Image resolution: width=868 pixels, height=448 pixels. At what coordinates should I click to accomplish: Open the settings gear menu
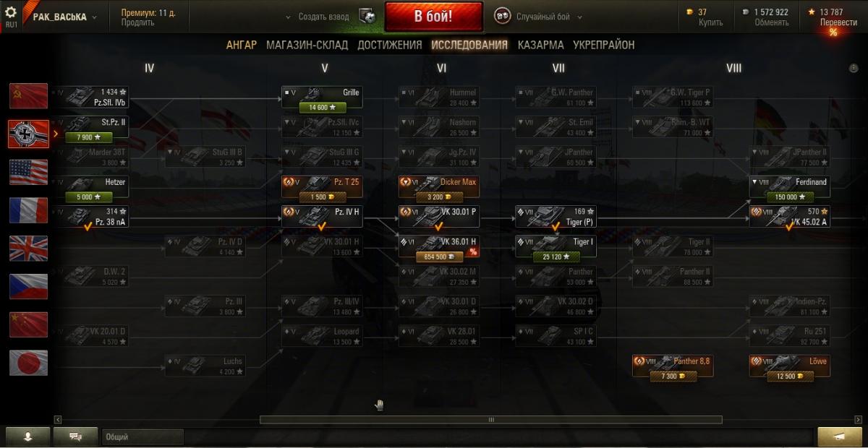click(x=11, y=12)
